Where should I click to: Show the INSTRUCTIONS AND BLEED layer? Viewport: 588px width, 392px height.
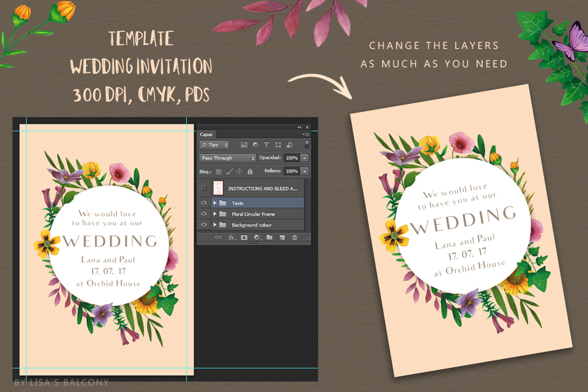pos(204,188)
